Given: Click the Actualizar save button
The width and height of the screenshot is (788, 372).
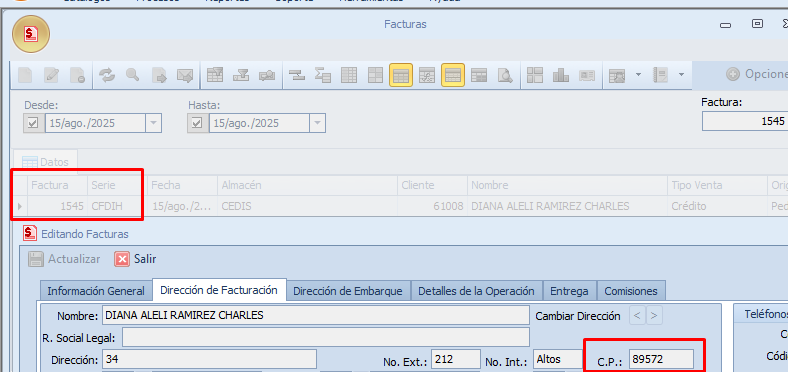Looking at the screenshot, I should [64, 259].
